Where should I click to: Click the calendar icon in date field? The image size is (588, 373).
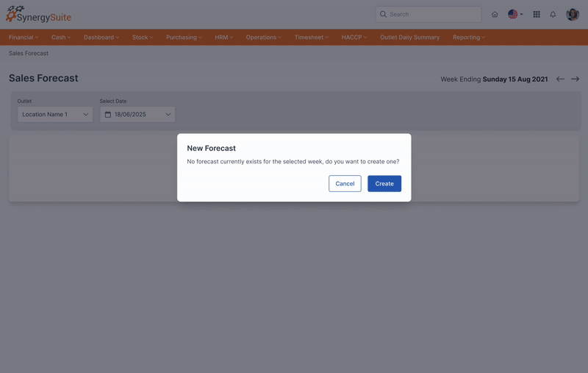click(107, 115)
